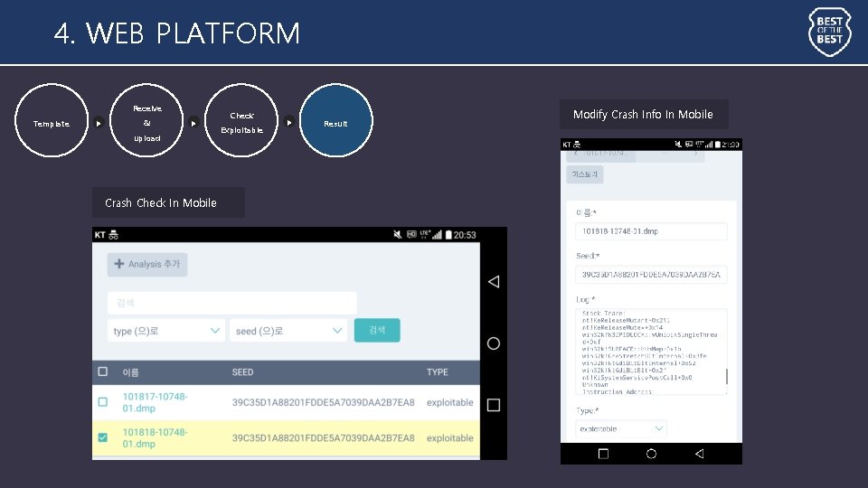The width and height of the screenshot is (868, 488).
Task: Tap the battery icon in landscape status bar
Action: 448,235
